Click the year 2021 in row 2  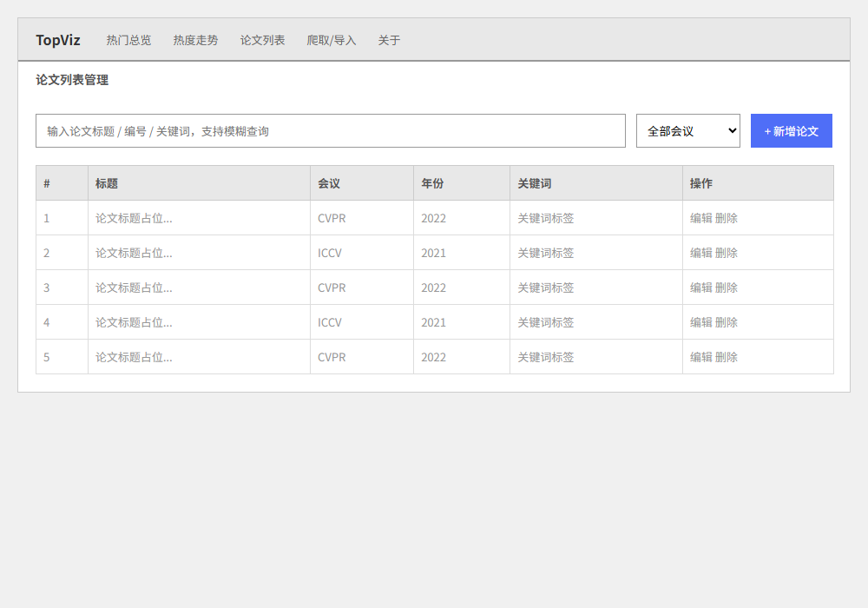pyautogui.click(x=433, y=253)
